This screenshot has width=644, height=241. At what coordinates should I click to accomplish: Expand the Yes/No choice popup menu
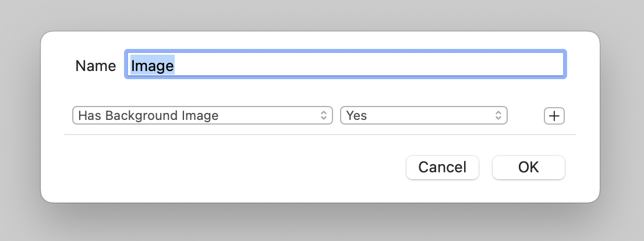click(x=423, y=115)
